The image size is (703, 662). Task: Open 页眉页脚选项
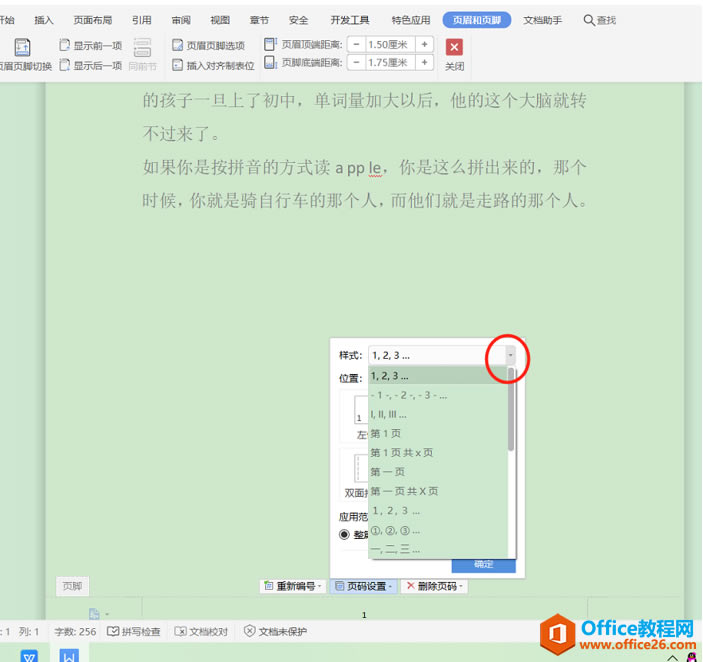click(209, 45)
